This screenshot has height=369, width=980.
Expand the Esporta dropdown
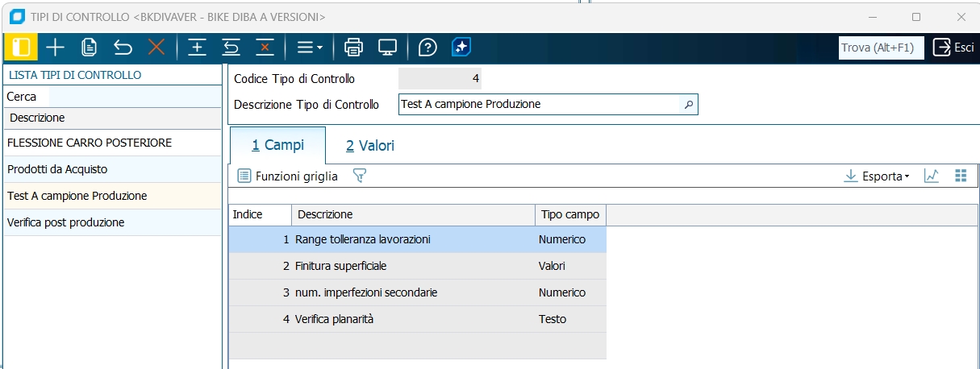pyautogui.click(x=877, y=176)
